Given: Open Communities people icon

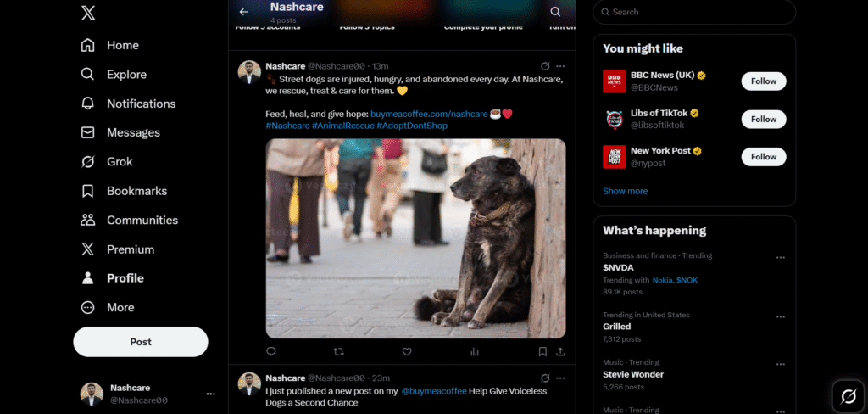Looking at the screenshot, I should pos(87,220).
